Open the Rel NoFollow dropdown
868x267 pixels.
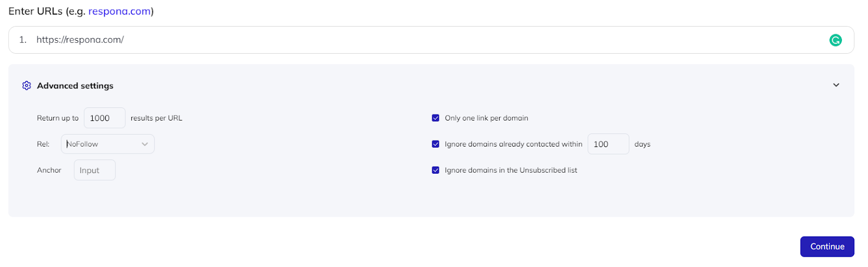pos(107,144)
